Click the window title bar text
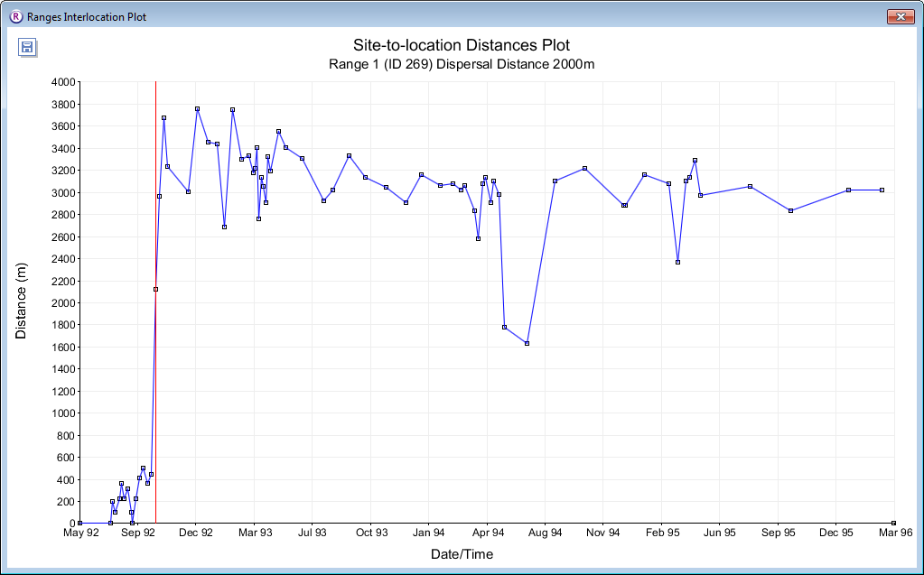Image resolution: width=924 pixels, height=575 pixels. coord(86,16)
